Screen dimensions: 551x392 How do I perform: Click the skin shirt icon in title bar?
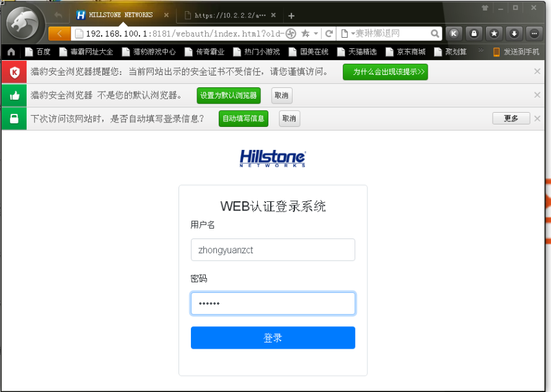pyautogui.click(x=485, y=7)
